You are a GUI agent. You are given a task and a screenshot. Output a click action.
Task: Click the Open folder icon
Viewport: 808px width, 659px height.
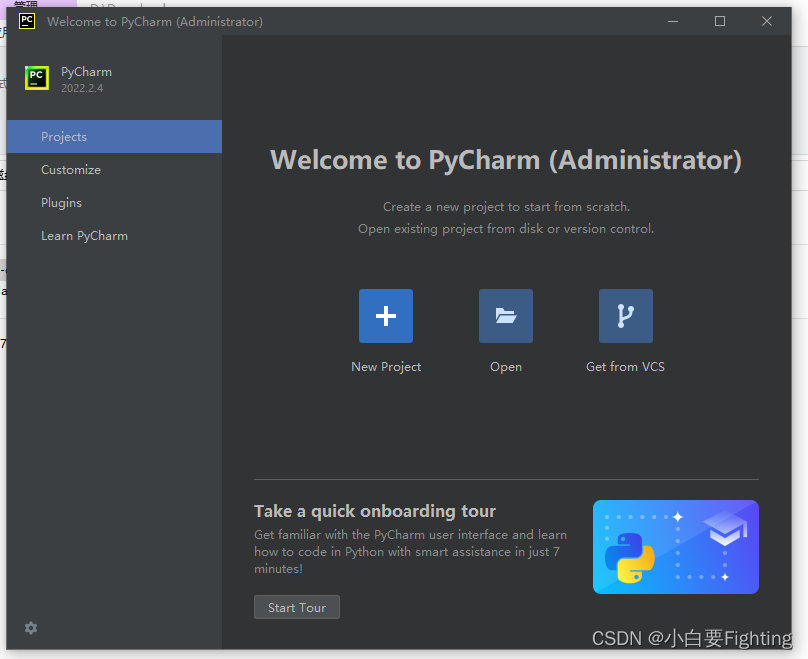click(x=506, y=316)
